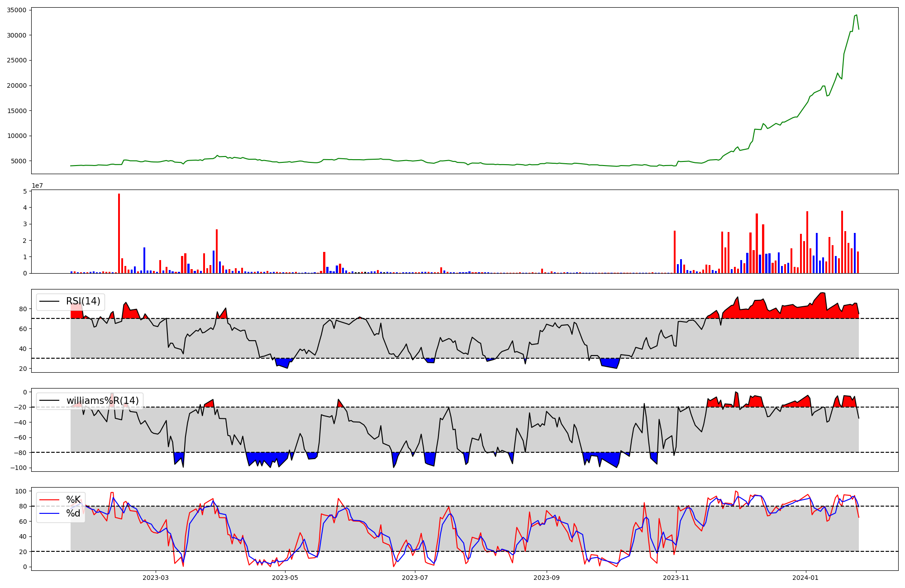Click the tallest red volume bar in February 2023

[x=119, y=233]
